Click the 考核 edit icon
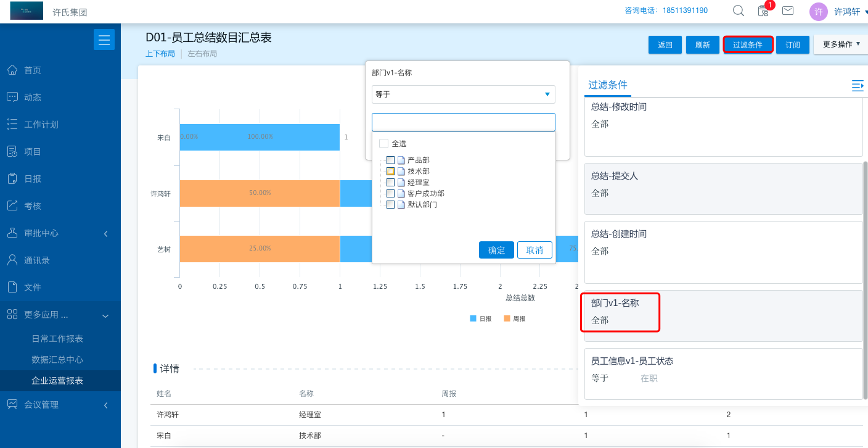This screenshot has height=448, width=868. point(12,205)
